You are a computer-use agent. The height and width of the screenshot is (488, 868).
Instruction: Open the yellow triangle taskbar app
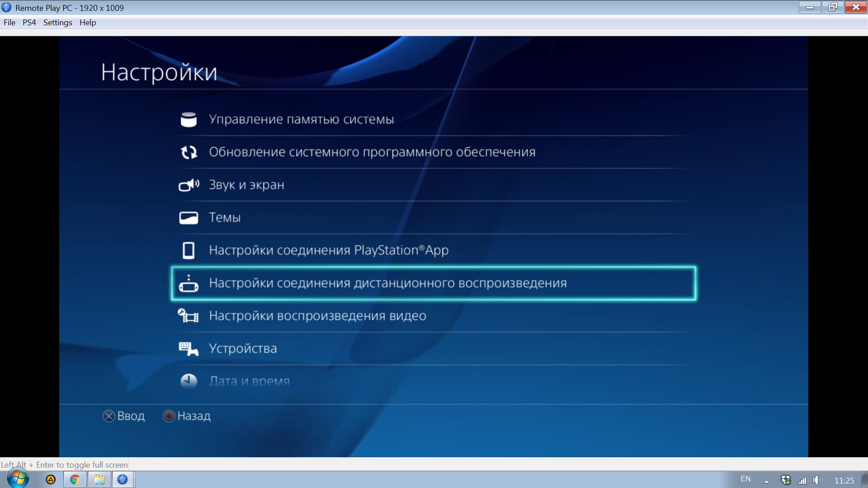pos(51,479)
